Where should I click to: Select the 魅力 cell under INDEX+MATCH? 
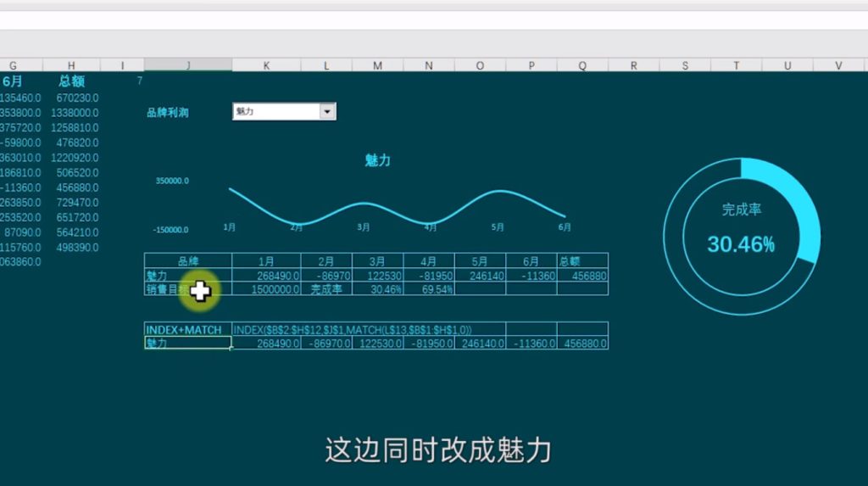(x=187, y=344)
